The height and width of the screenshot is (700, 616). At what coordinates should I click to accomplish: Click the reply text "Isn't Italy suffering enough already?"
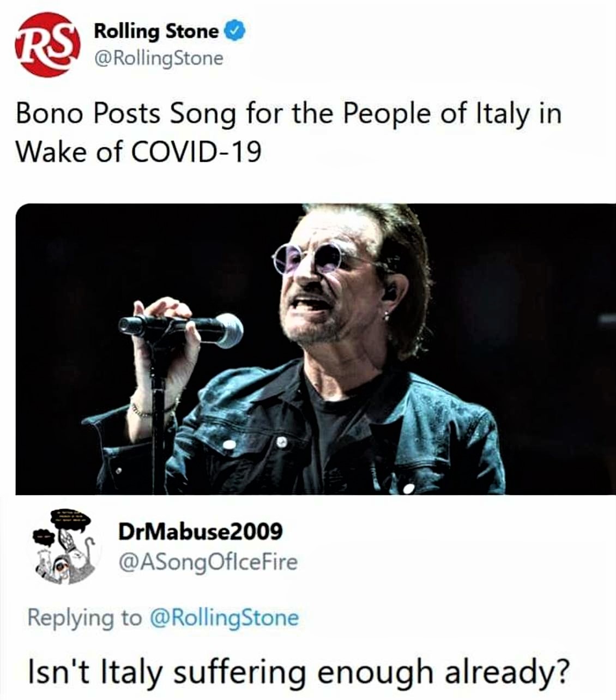click(298, 672)
